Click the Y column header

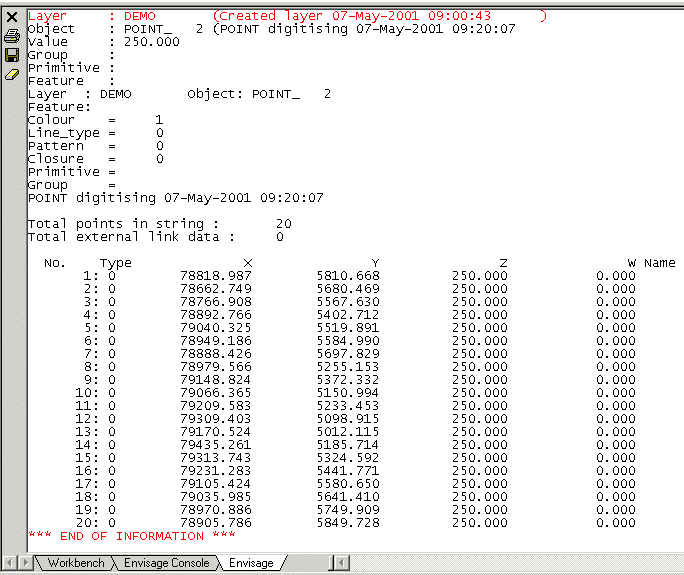coord(375,263)
